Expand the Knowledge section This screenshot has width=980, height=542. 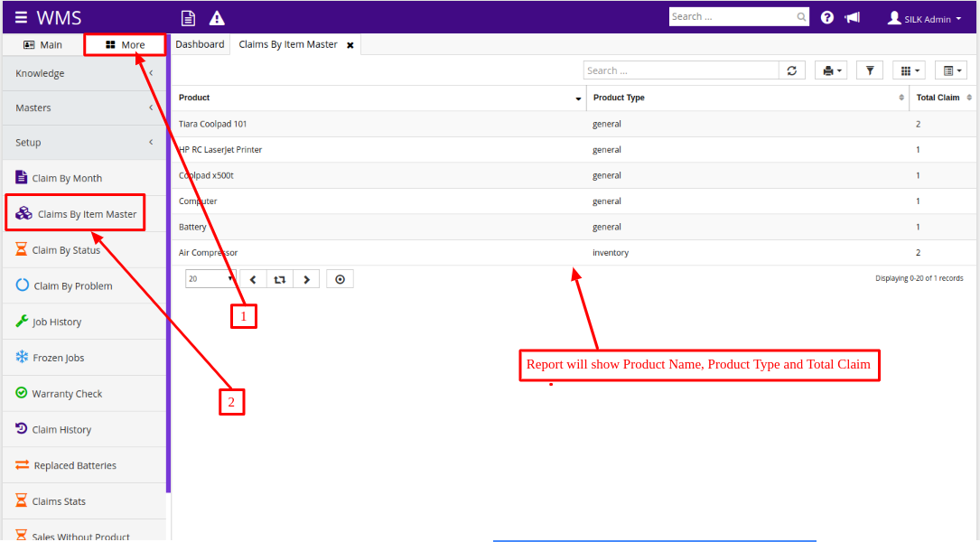(x=84, y=73)
